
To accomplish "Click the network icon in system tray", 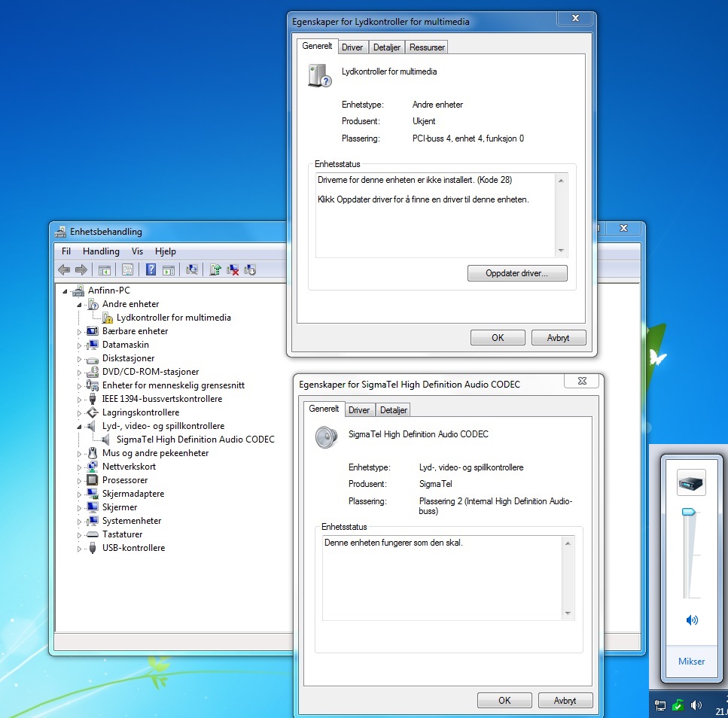I will coord(659,705).
